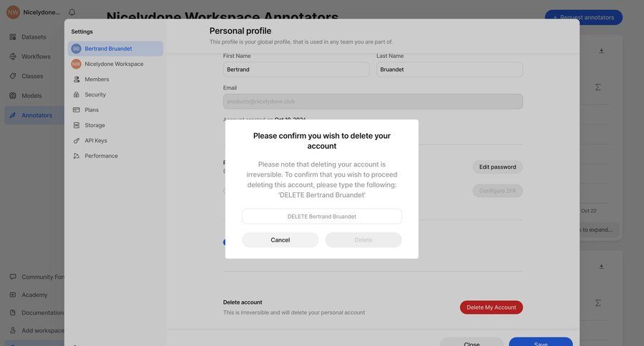
Task: Go to Workflows in the main sidebar
Action: point(36,56)
